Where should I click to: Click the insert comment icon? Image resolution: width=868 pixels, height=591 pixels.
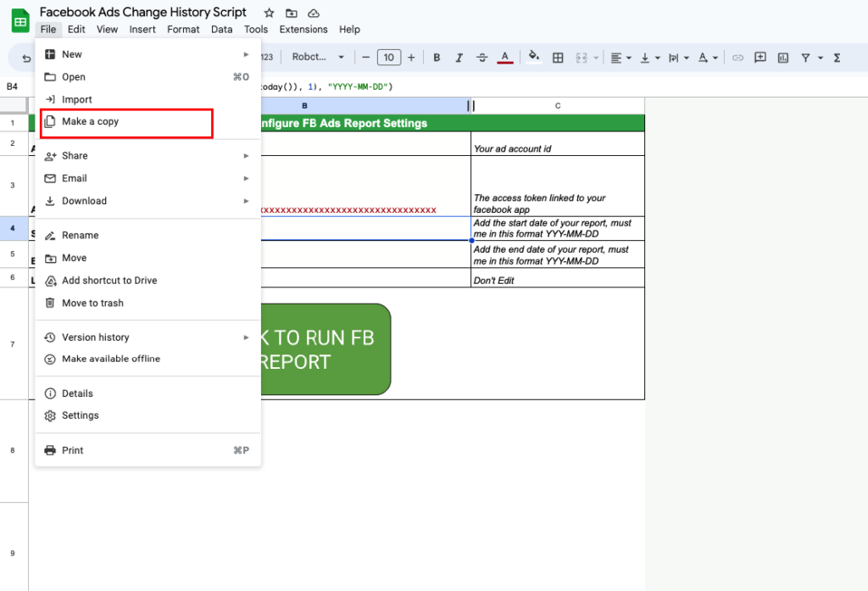pyautogui.click(x=760, y=58)
